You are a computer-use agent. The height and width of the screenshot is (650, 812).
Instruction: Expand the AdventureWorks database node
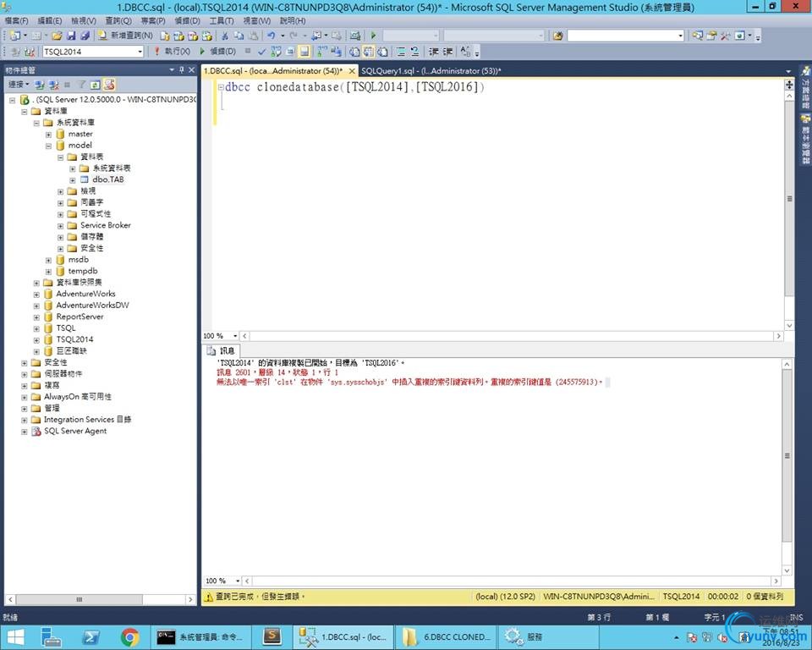pos(36,294)
